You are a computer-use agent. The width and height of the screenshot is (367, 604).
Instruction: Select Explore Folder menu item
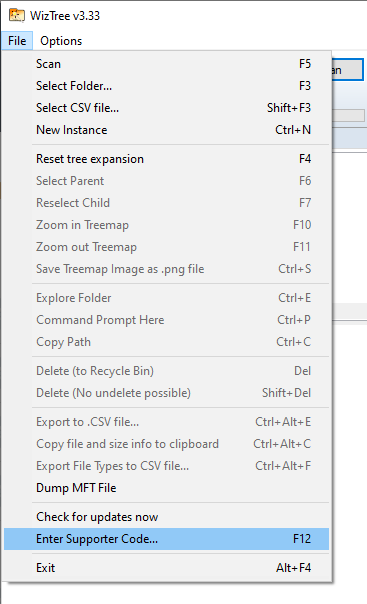point(166,298)
